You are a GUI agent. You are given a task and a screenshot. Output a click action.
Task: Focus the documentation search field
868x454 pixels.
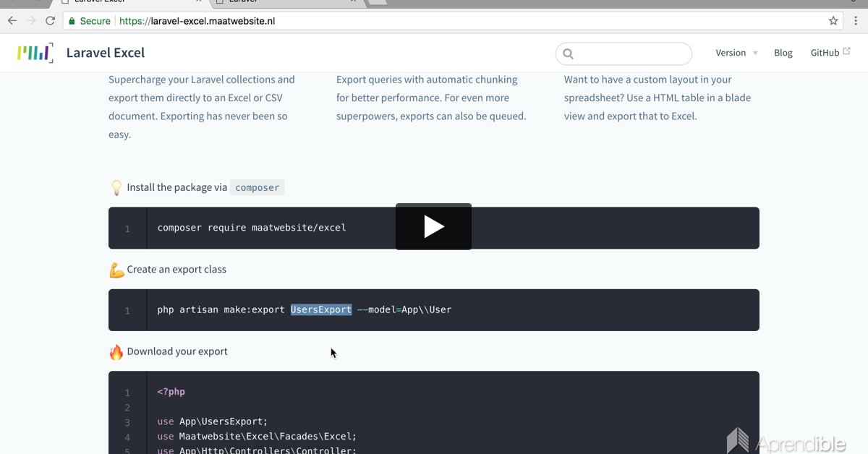pyautogui.click(x=624, y=53)
